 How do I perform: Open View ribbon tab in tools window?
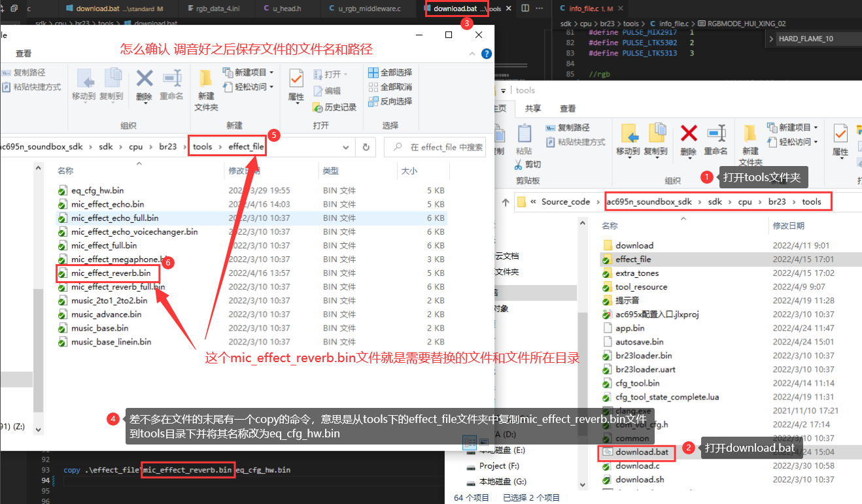[x=568, y=109]
